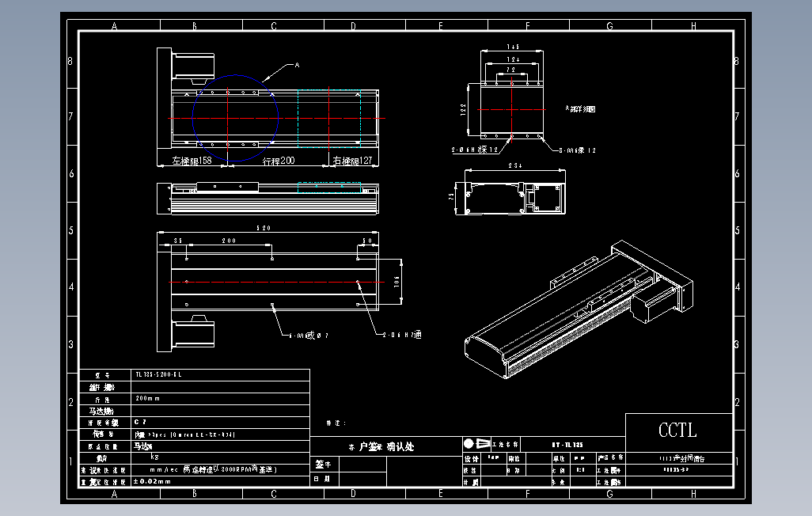
Task: Select the "234" end view dimension
Action: 514,165
